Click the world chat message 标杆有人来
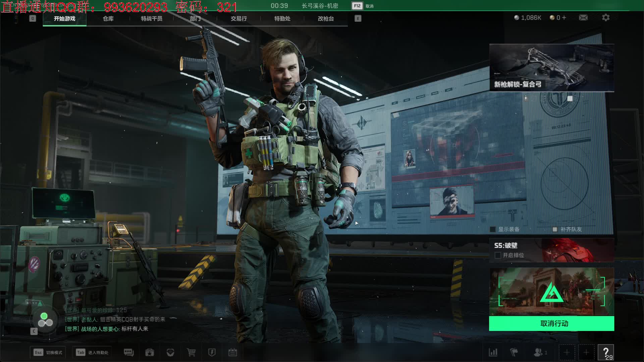The image size is (644, 362). point(107,329)
